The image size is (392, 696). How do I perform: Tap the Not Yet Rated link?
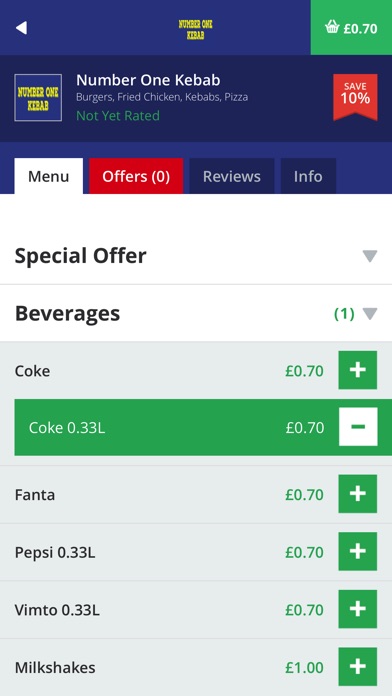click(118, 116)
